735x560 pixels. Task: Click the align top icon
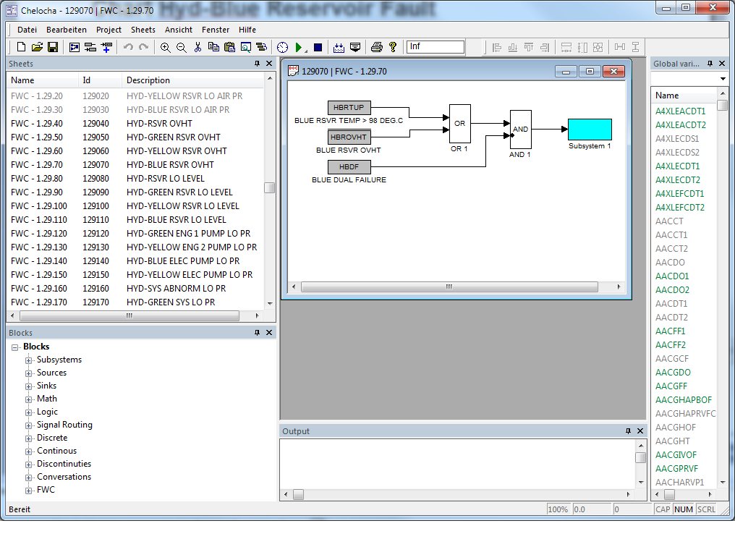pos(529,47)
